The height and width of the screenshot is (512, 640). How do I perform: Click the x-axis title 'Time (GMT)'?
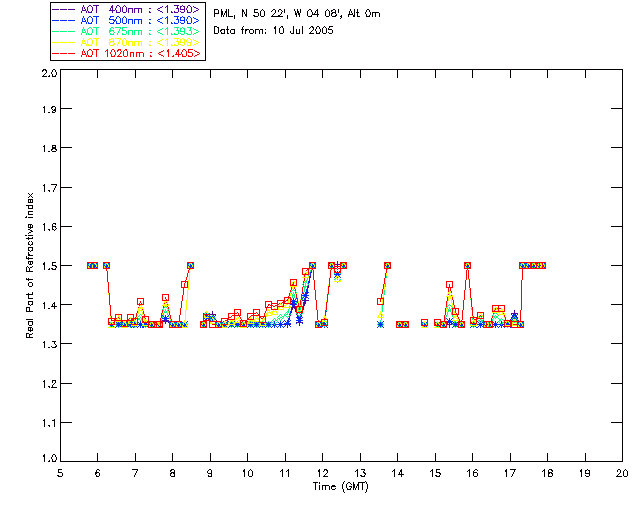341,487
